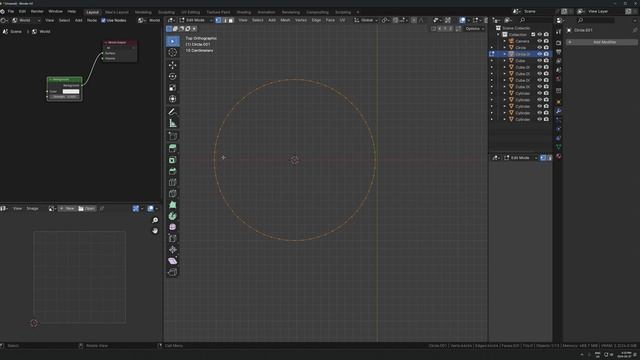
Task: Select the Scale tool
Action: (173, 88)
